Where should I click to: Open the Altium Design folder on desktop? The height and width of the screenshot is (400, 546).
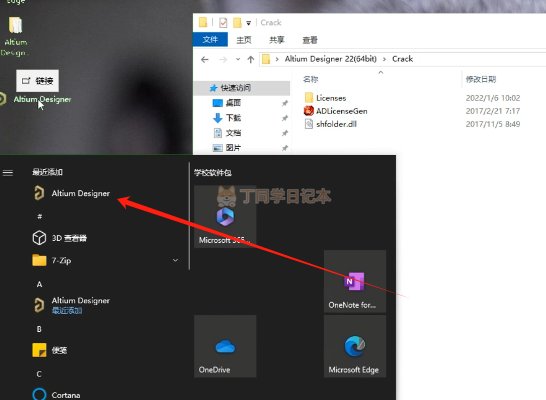click(15, 37)
